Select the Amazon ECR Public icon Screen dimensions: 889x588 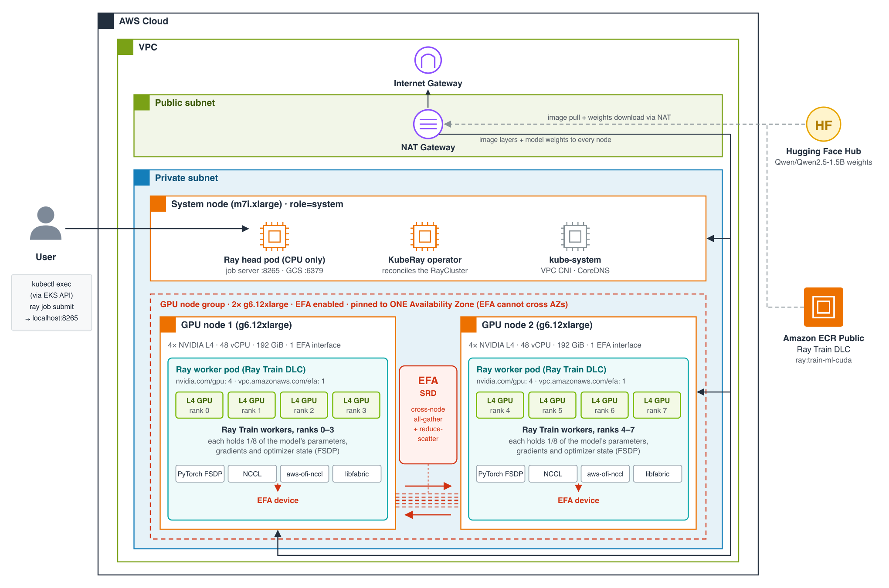[x=823, y=307]
